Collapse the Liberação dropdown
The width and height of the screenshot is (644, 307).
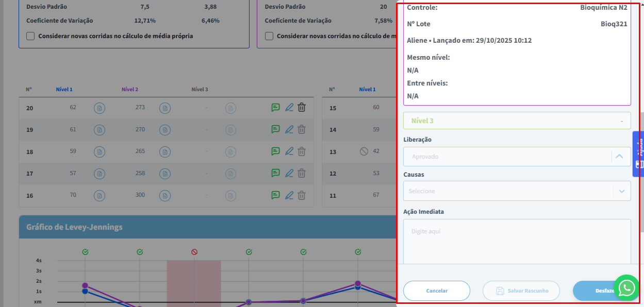619,157
